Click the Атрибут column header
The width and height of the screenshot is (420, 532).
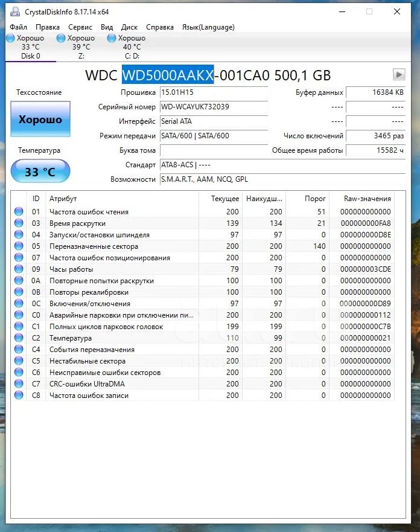pyautogui.click(x=122, y=199)
